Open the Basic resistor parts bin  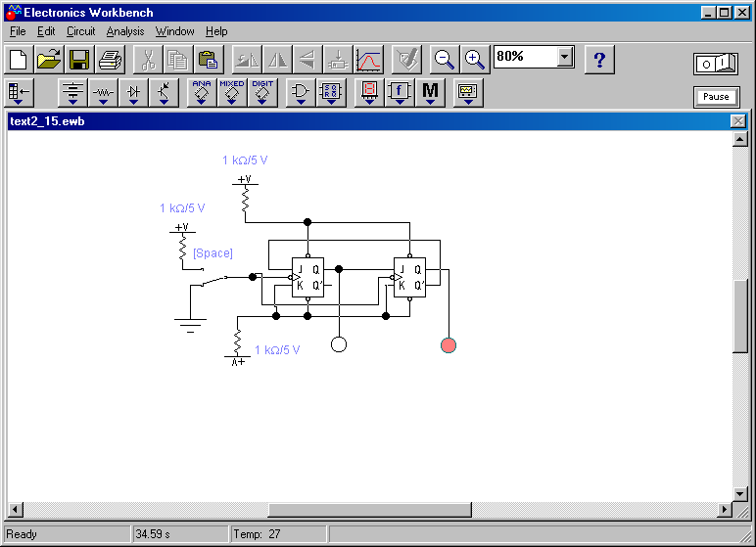point(103,93)
